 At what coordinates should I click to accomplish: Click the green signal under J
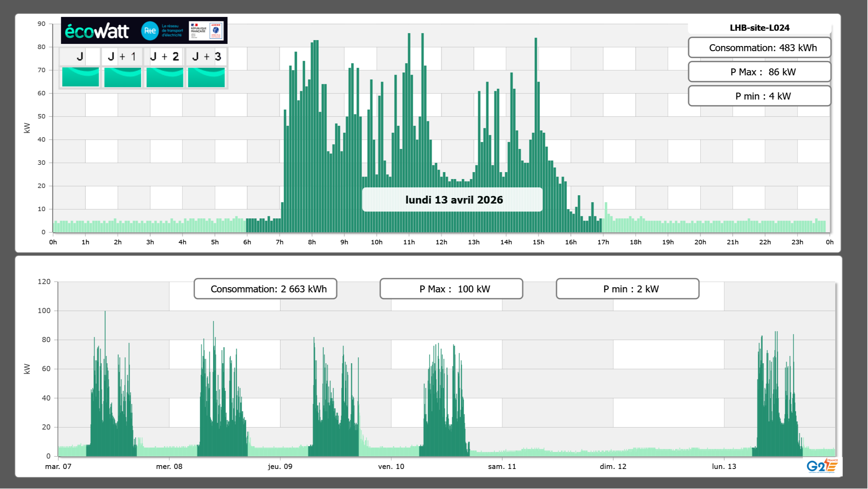80,77
